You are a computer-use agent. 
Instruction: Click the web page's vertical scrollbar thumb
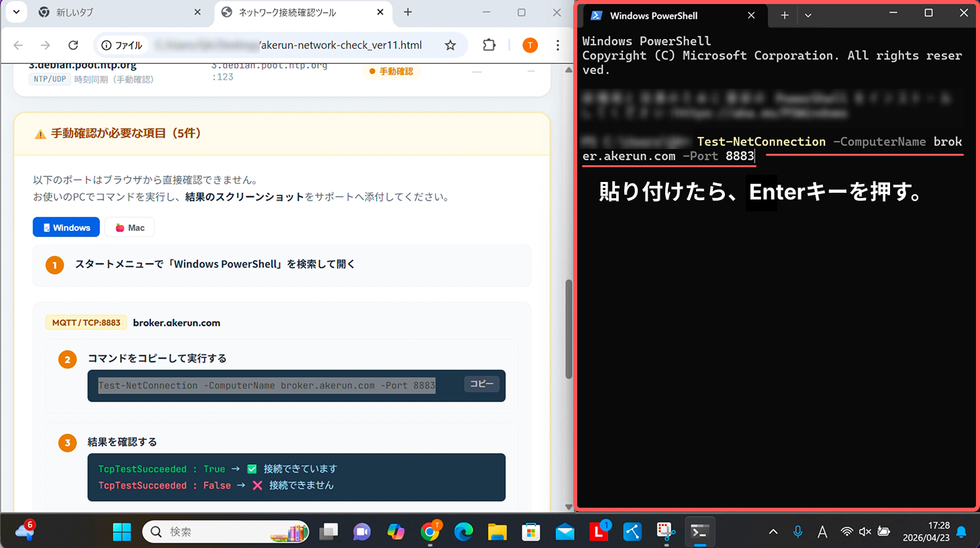[x=569, y=329]
